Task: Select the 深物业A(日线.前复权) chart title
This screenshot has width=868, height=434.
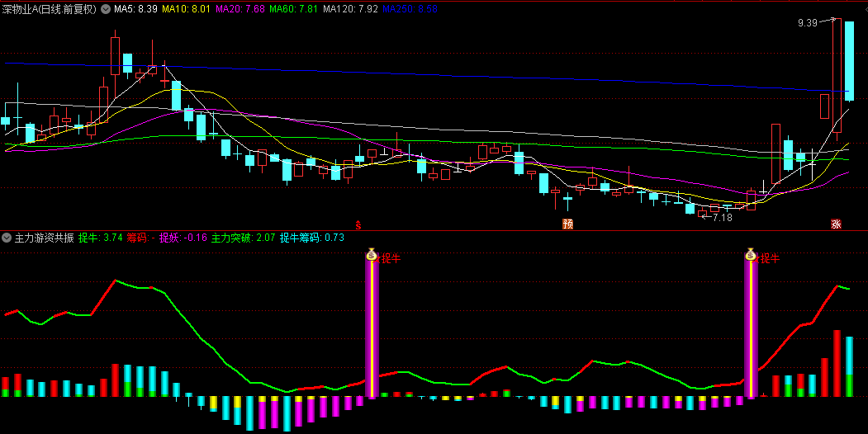Action: click(50, 9)
